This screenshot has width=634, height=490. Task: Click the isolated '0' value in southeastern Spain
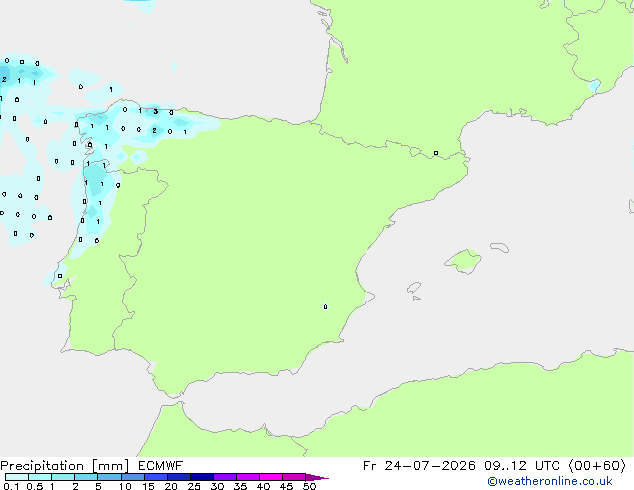(x=325, y=307)
